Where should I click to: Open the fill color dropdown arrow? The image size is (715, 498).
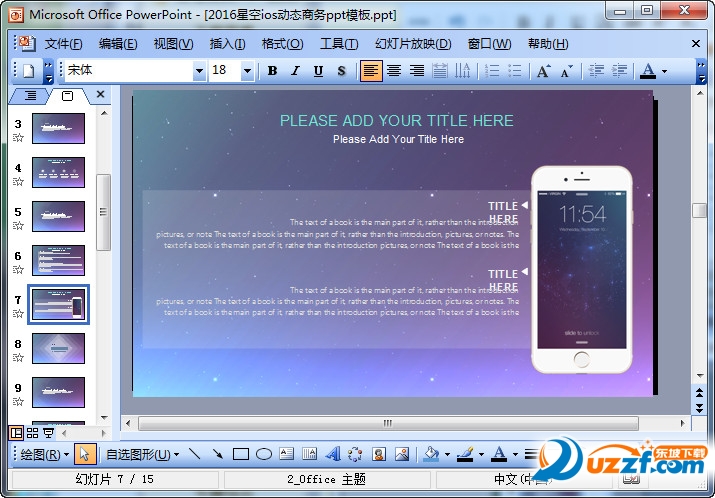pyautogui.click(x=447, y=454)
